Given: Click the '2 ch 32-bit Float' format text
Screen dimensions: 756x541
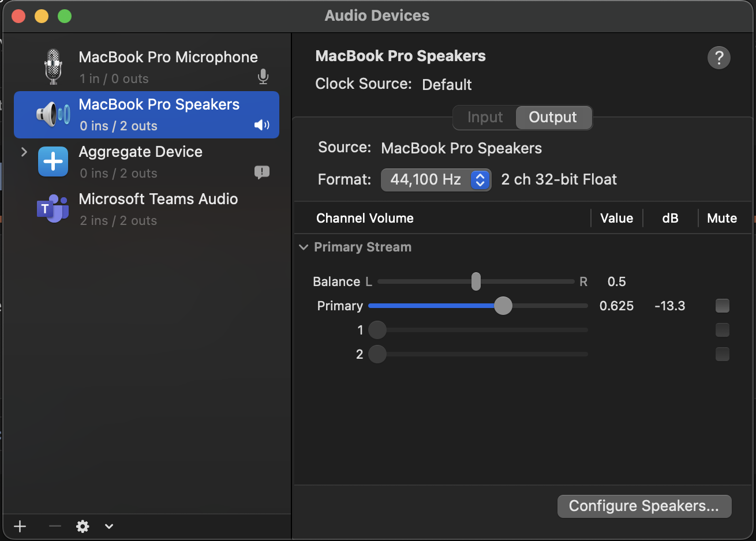Looking at the screenshot, I should click(x=559, y=179).
